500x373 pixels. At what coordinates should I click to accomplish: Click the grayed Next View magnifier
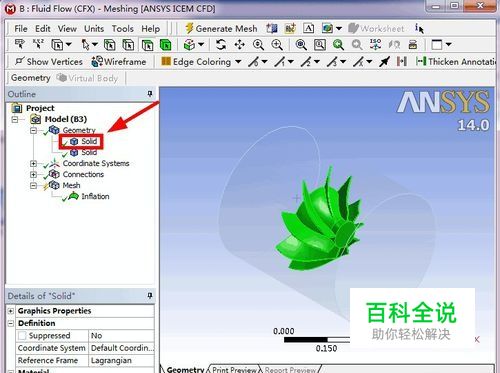(x=357, y=44)
